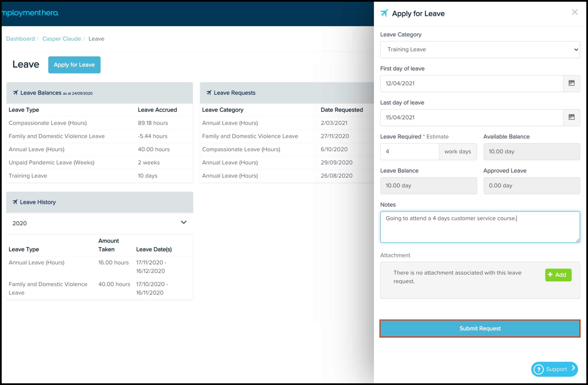Click the airplane icon beside Apply for Leave title
The height and width of the screenshot is (385, 588).
pyautogui.click(x=384, y=13)
